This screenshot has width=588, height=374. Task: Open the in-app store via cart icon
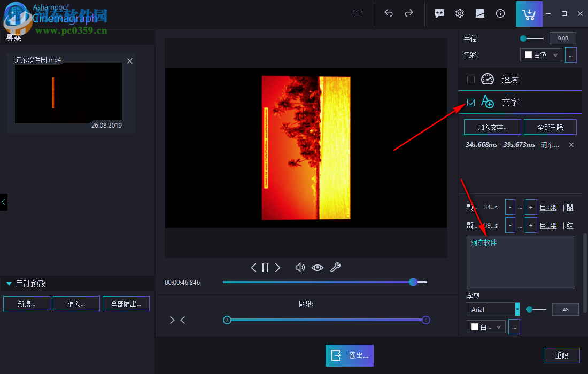529,13
